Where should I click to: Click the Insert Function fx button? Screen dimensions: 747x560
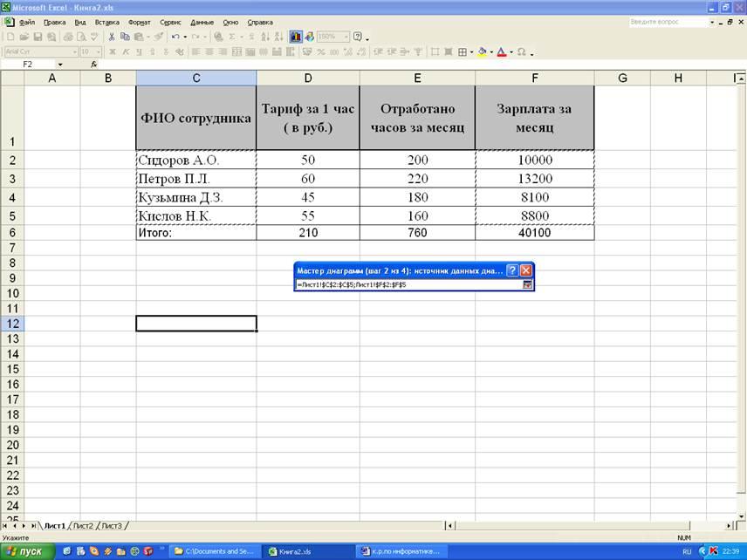(93, 65)
